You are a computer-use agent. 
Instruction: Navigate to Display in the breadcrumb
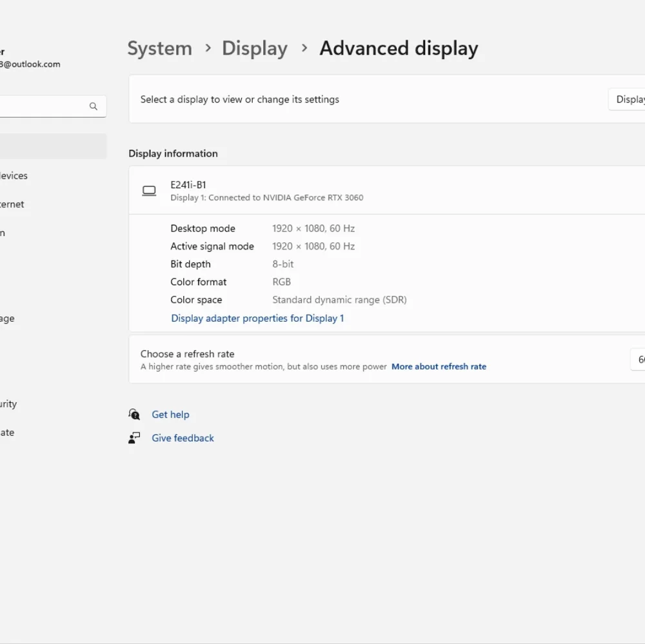pyautogui.click(x=255, y=48)
